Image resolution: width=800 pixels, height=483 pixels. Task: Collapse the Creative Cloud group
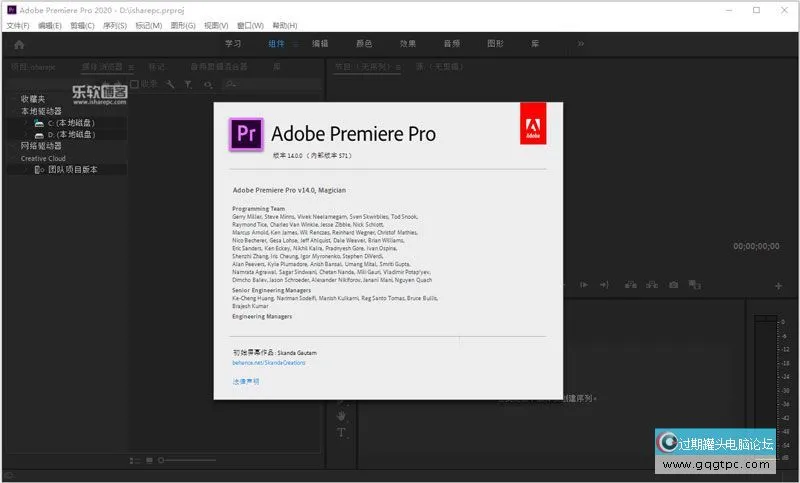(14, 159)
